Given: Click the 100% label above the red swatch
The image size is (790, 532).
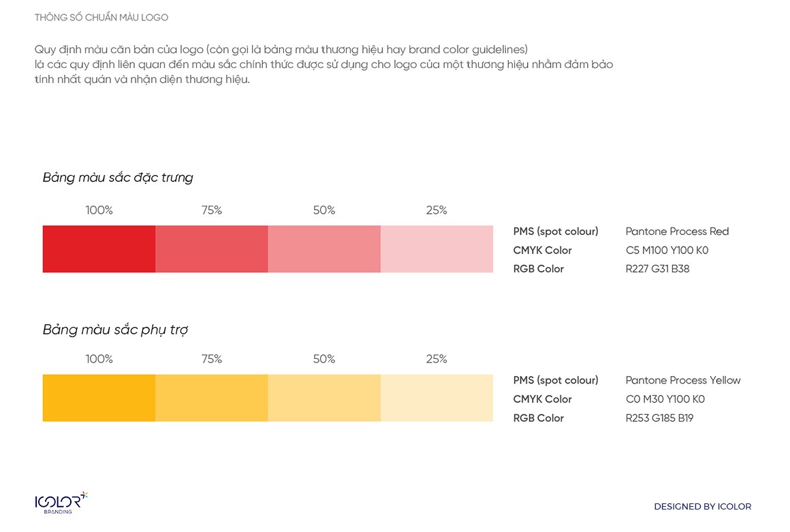Looking at the screenshot, I should click(x=99, y=210).
